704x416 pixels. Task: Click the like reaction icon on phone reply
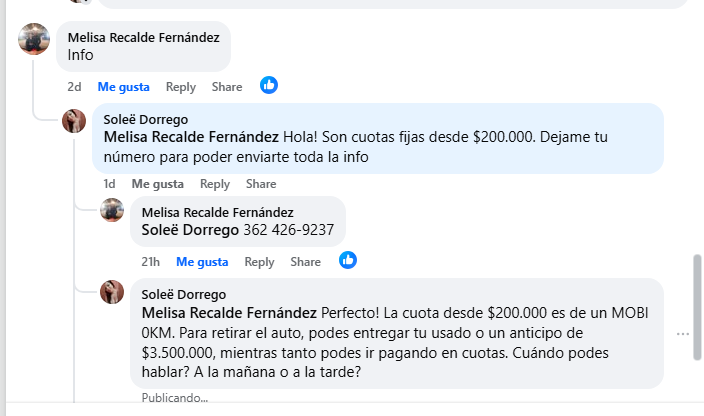[x=348, y=261]
